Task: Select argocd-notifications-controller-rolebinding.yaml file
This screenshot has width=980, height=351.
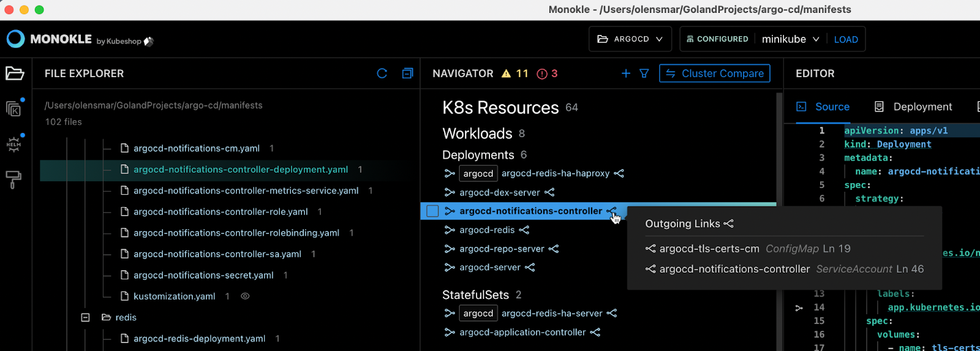Action: tap(236, 233)
